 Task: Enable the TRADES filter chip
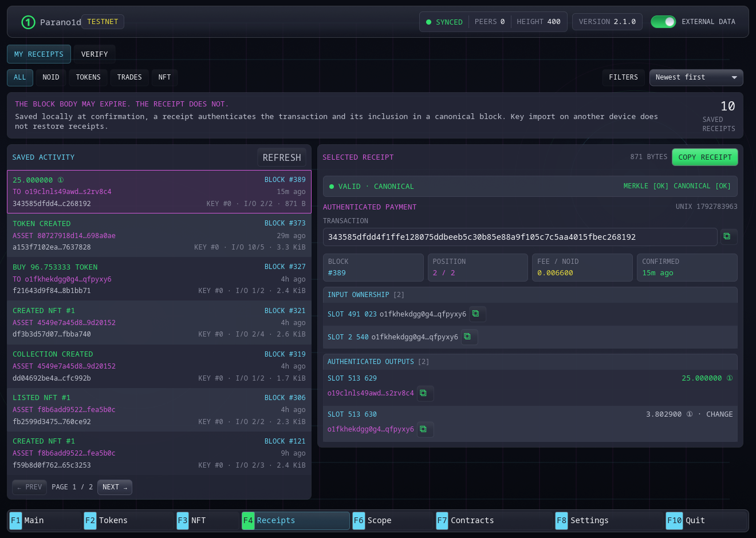pyautogui.click(x=129, y=77)
